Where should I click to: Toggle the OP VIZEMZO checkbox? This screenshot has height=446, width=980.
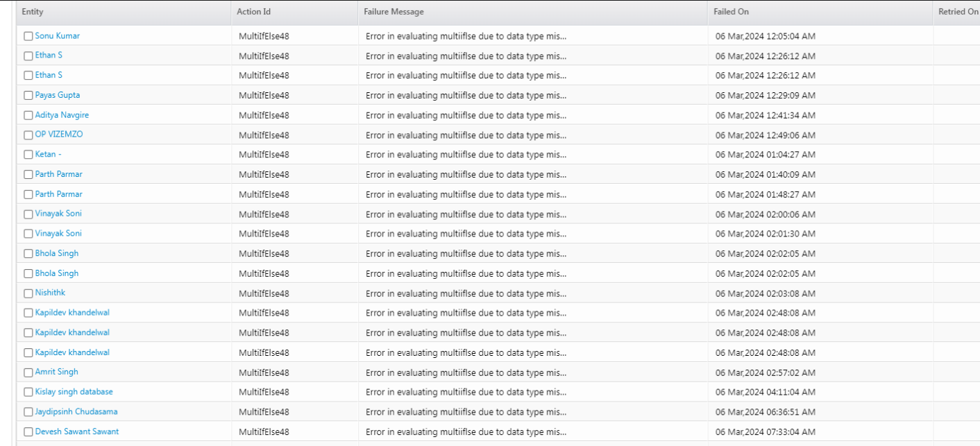pos(28,135)
